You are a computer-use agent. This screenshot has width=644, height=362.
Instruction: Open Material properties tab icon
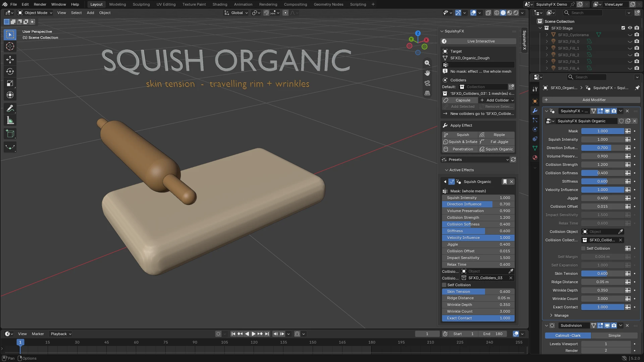535,158
